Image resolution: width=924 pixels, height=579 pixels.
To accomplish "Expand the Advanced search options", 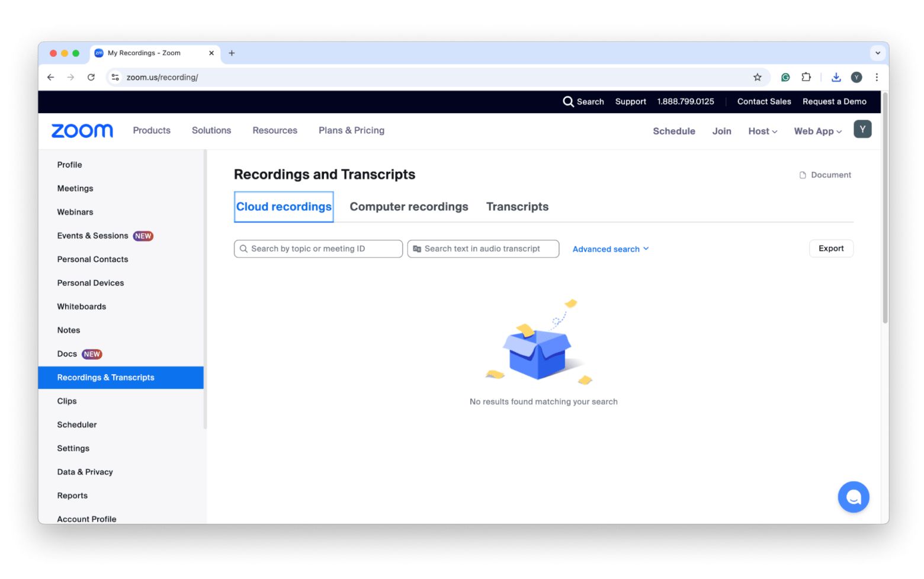I will coord(611,249).
